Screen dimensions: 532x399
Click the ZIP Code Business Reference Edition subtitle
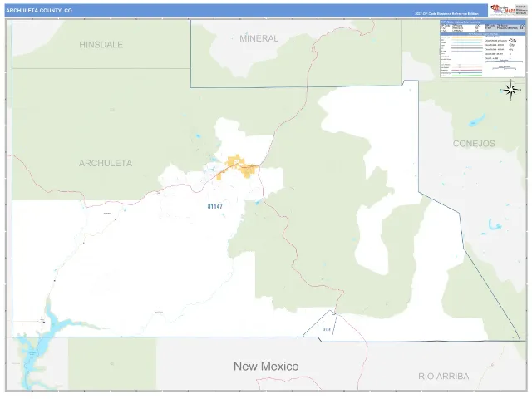coord(446,14)
